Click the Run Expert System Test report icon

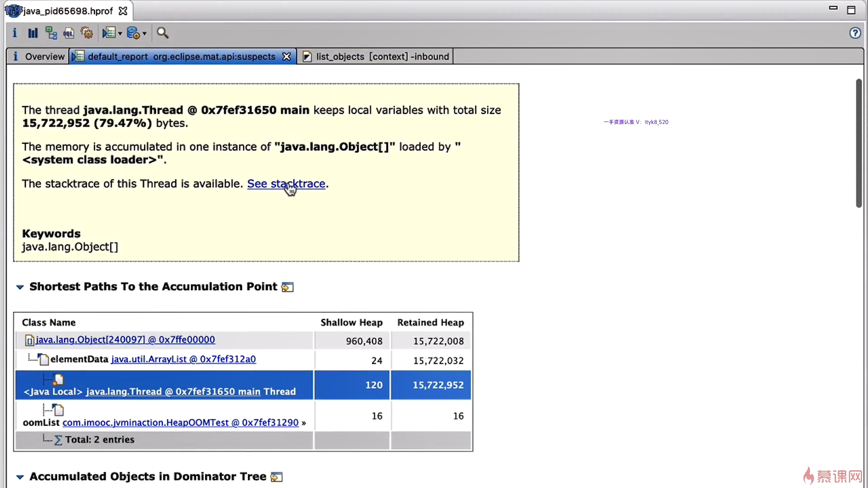pyautogui.click(x=108, y=33)
